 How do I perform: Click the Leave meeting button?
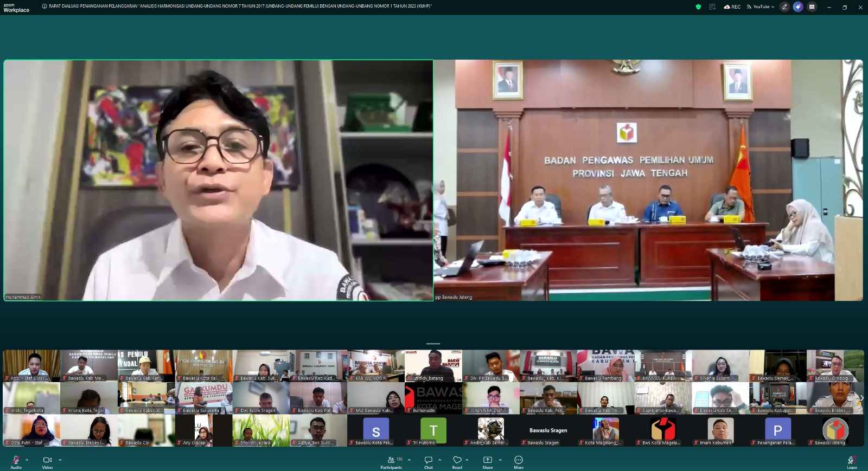pyautogui.click(x=852, y=461)
